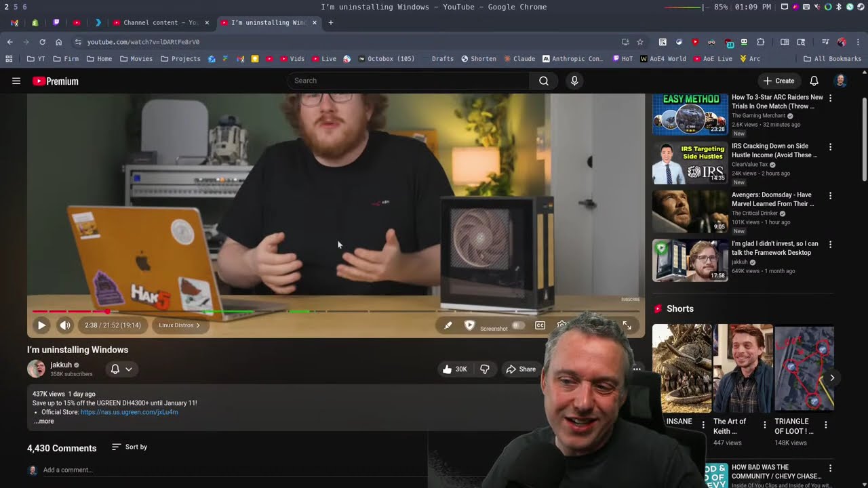This screenshot has height=488, width=868.
Task: Toggle the autoplay switch in the player
Action: (518, 325)
